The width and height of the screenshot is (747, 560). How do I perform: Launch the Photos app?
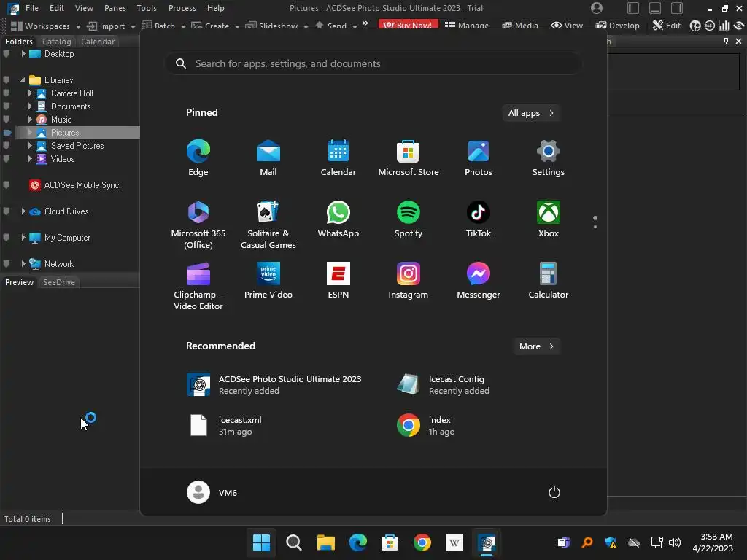[x=479, y=158]
